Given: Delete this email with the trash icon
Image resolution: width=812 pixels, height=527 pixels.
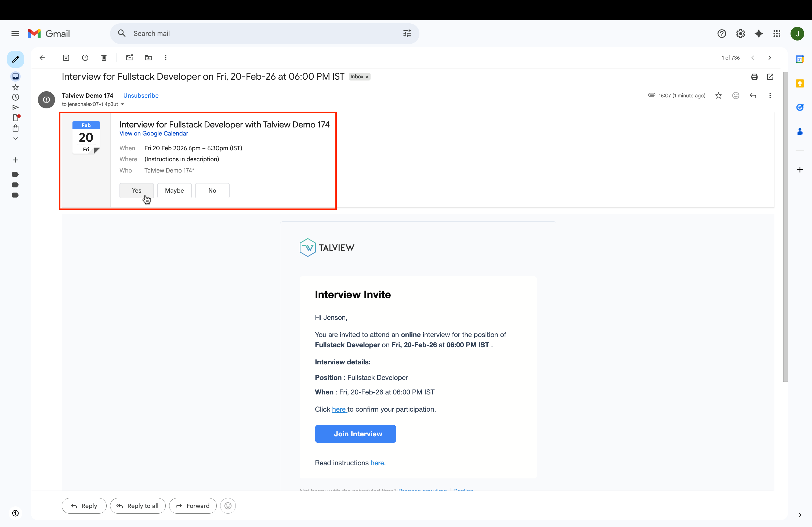Looking at the screenshot, I should coord(104,58).
